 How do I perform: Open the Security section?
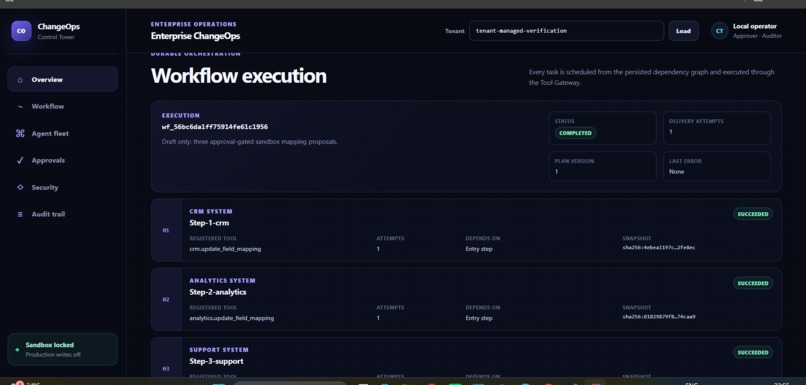click(x=62, y=188)
